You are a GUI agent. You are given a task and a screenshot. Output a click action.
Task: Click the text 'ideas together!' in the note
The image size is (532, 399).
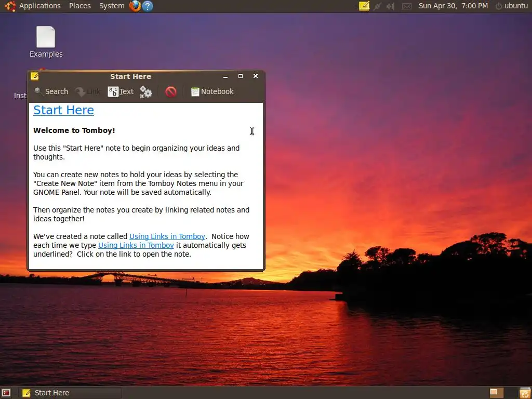click(59, 219)
